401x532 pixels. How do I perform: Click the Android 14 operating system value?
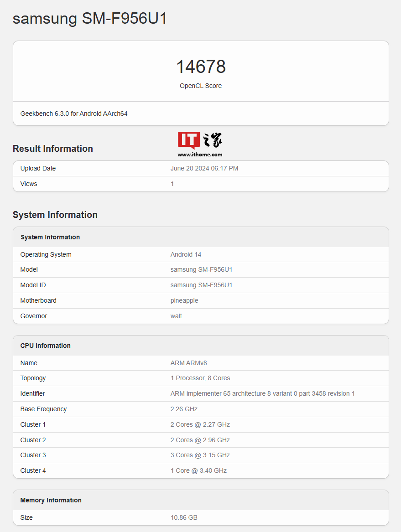(x=186, y=254)
